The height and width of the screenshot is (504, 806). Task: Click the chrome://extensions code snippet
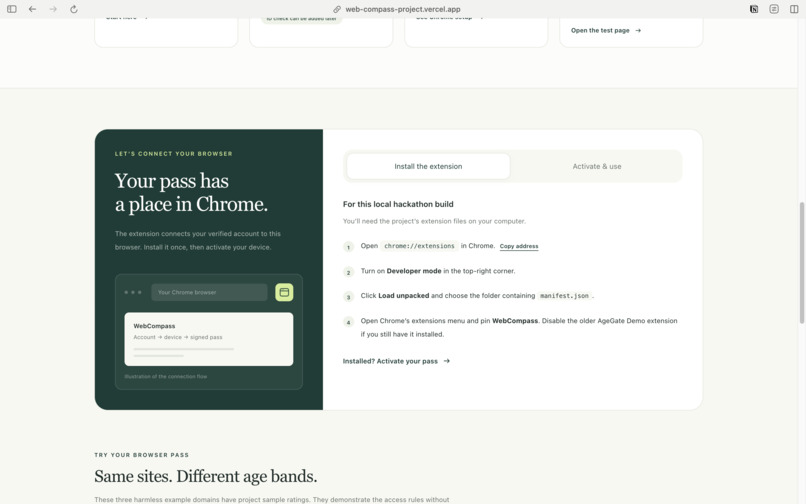coord(419,246)
